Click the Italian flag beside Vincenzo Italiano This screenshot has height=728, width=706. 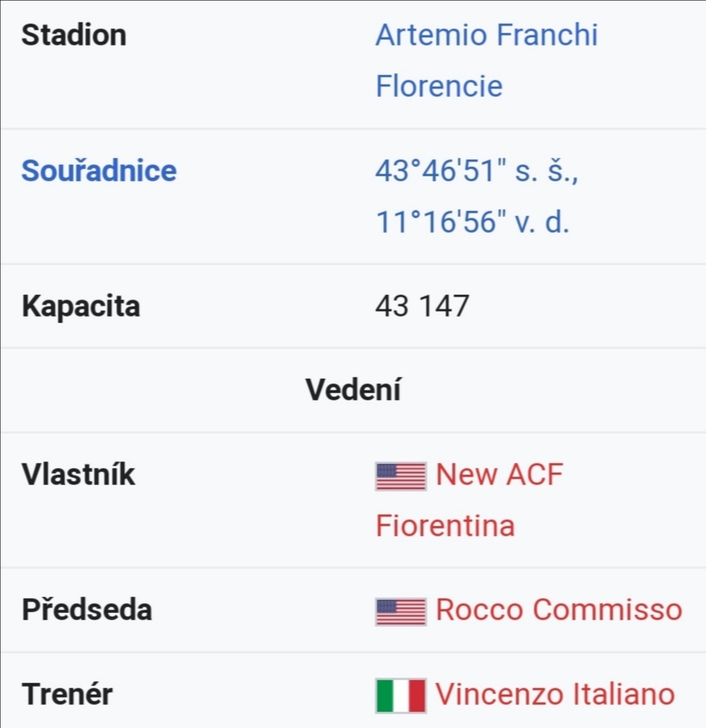(401, 695)
